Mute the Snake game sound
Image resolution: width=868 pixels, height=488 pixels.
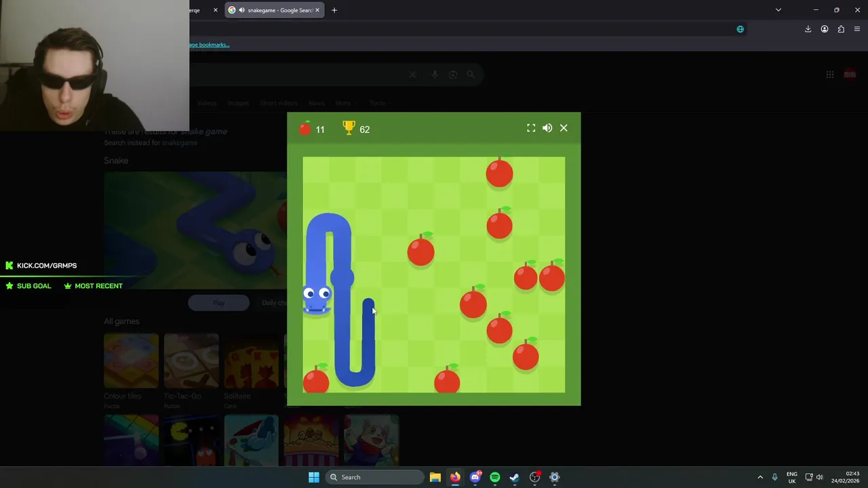pos(547,128)
